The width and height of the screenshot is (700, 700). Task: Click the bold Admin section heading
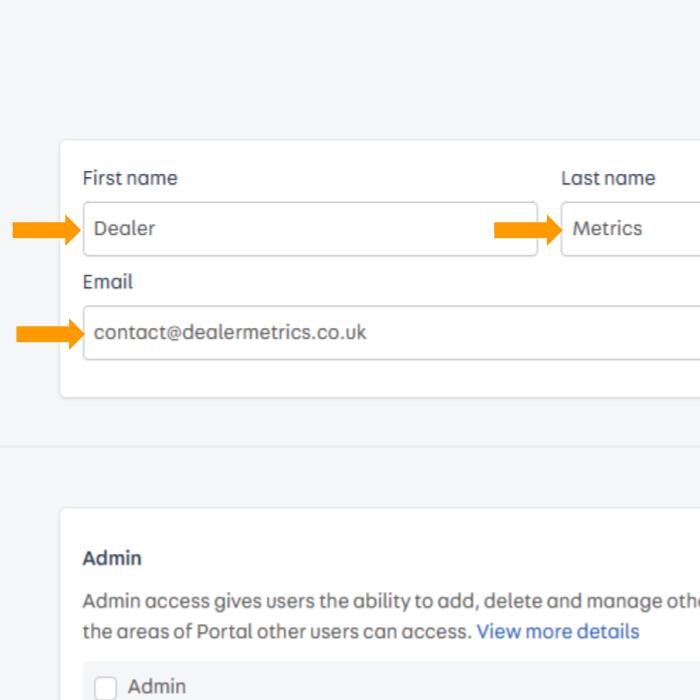tap(112, 558)
